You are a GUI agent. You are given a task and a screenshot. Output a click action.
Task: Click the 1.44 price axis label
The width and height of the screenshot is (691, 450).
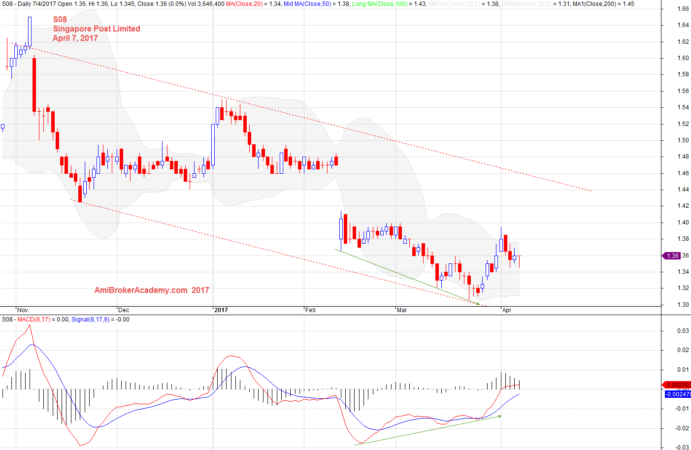tap(683, 190)
